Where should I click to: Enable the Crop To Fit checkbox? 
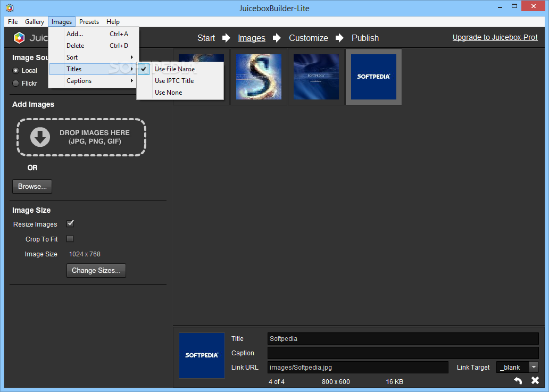pyautogui.click(x=70, y=239)
